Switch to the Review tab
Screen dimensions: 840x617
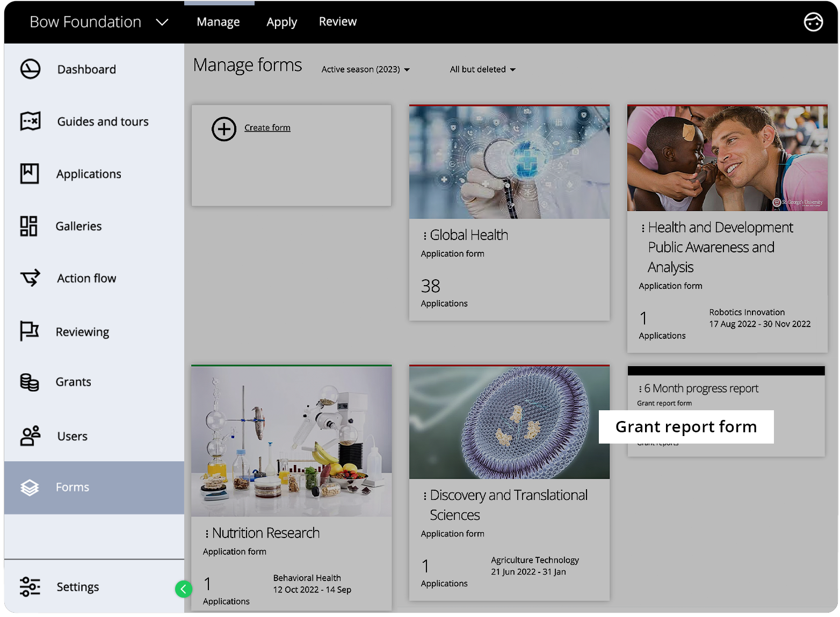coord(337,22)
